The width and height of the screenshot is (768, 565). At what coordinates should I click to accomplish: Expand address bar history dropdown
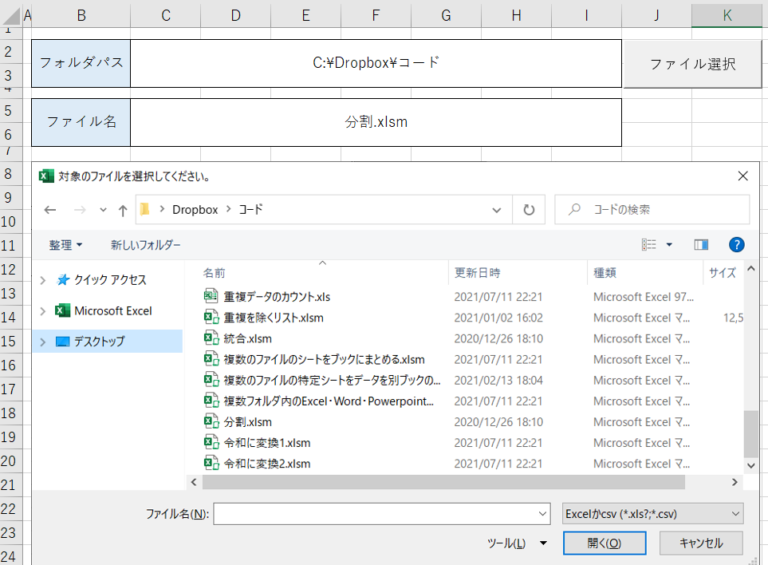coord(496,210)
